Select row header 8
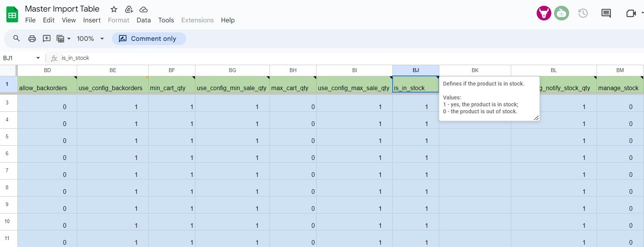Image resolution: width=644 pixels, height=247 pixels. 8,188
